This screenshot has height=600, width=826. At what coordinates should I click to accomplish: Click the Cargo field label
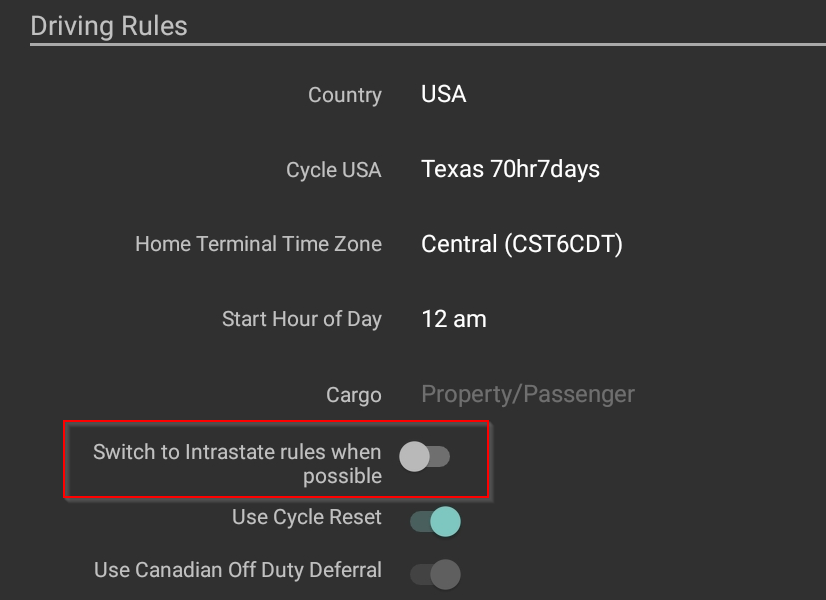pyautogui.click(x=353, y=395)
